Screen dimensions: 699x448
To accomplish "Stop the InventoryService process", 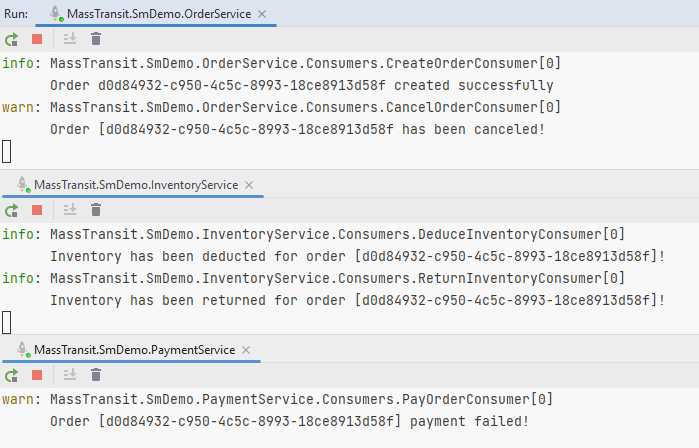I will coord(37,210).
